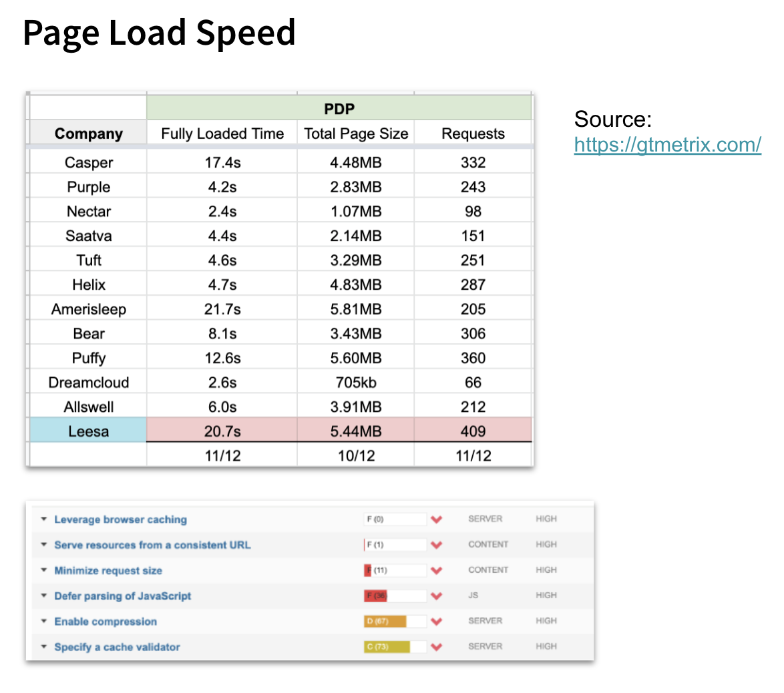Click the C (73) yellow grade bar
The width and height of the screenshot is (784, 693).
pos(395,646)
